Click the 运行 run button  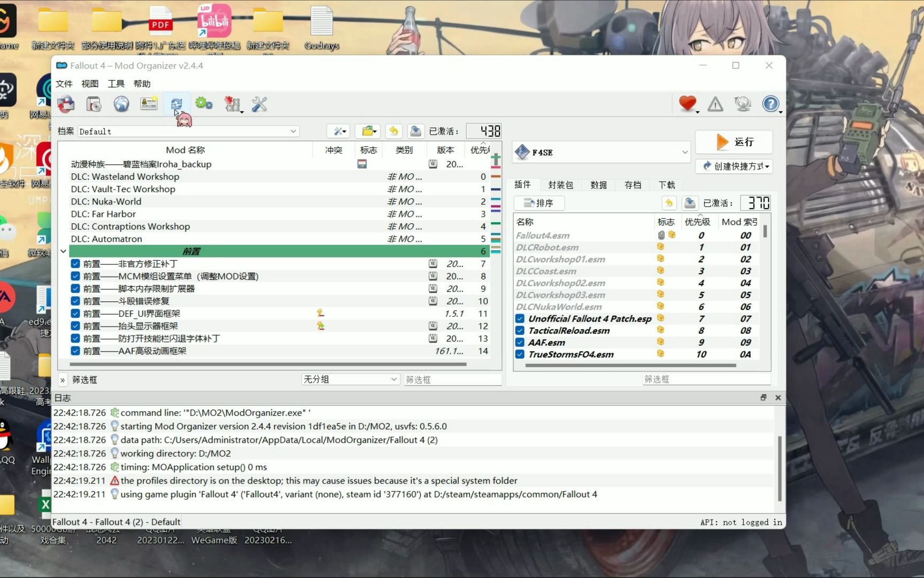click(x=734, y=142)
